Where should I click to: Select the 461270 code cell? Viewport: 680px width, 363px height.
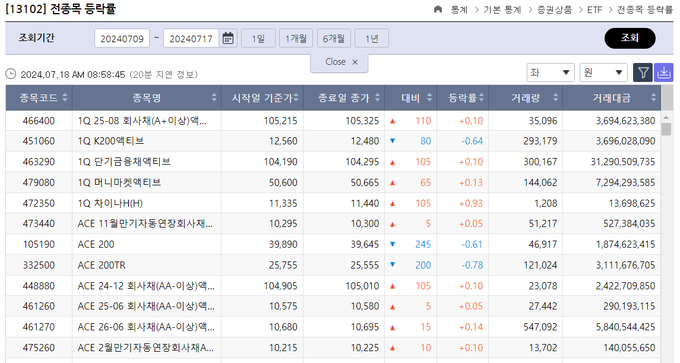(x=39, y=327)
